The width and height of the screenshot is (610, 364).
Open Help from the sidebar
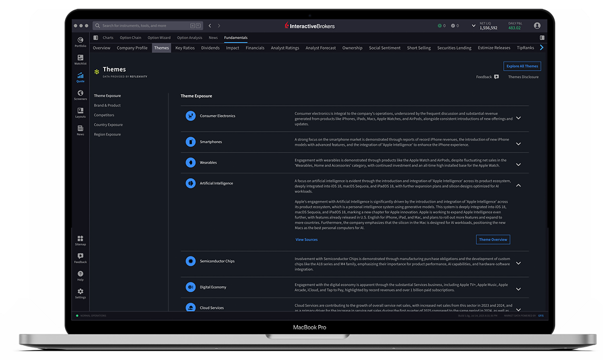(x=80, y=276)
